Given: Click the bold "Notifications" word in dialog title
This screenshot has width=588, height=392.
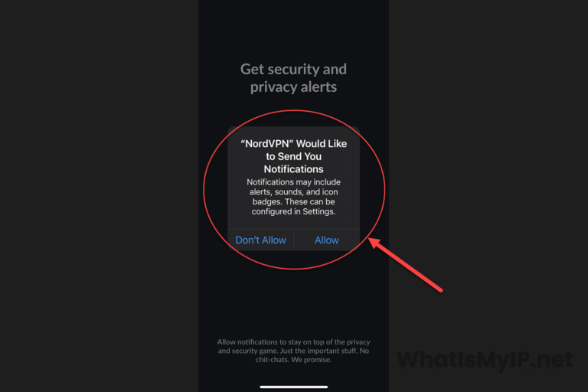Looking at the screenshot, I should pos(294,169).
